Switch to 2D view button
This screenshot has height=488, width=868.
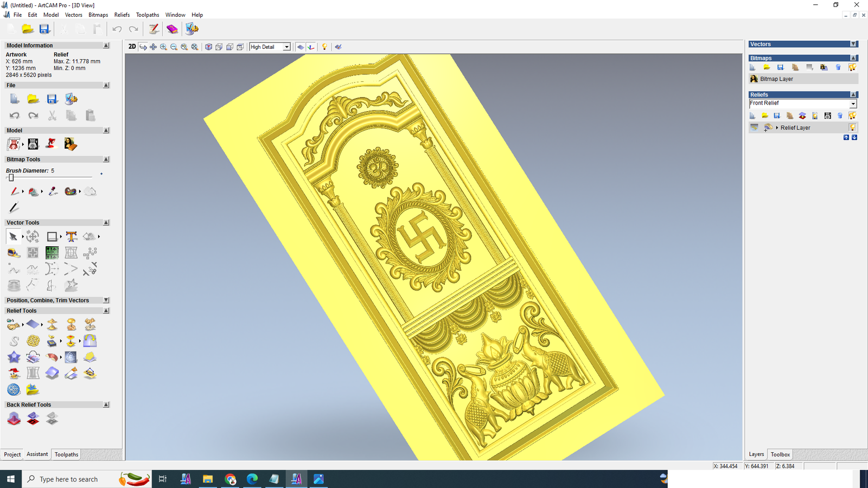point(132,47)
